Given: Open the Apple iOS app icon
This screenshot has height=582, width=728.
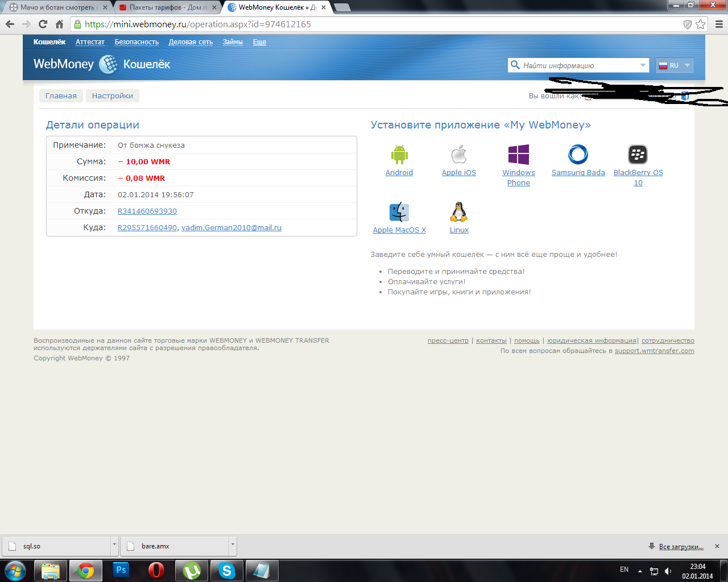Looking at the screenshot, I should pos(459,155).
